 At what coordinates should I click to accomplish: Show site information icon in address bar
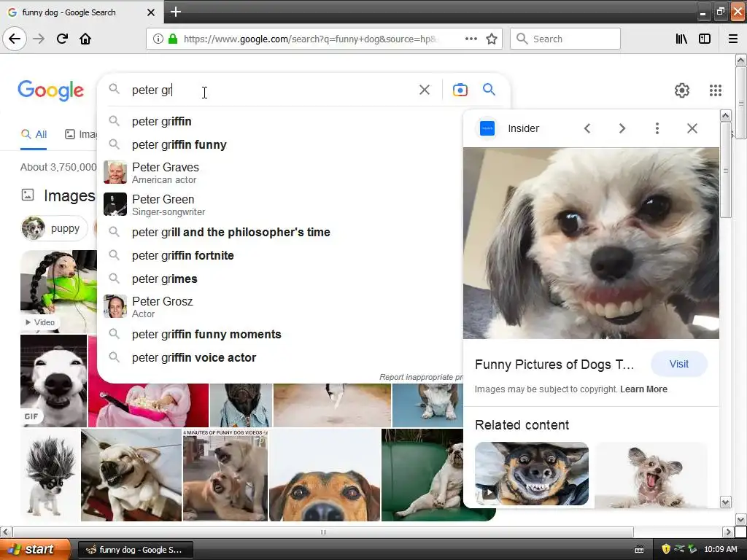[x=158, y=39]
